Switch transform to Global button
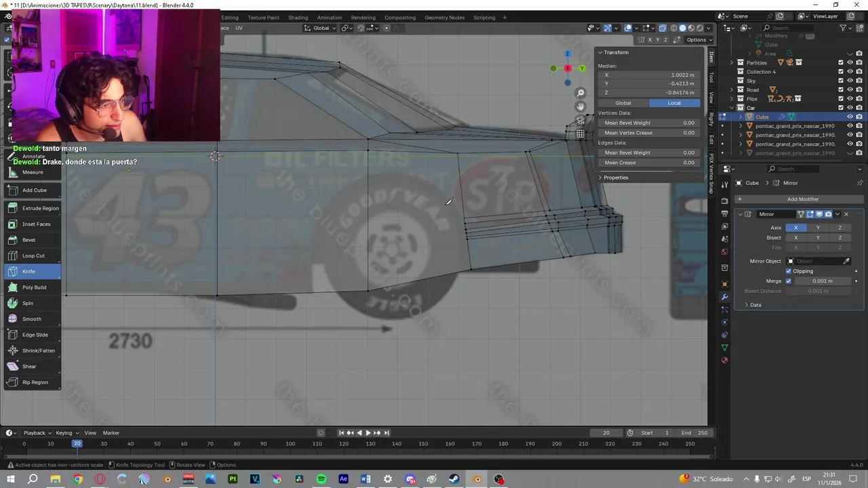 point(623,103)
